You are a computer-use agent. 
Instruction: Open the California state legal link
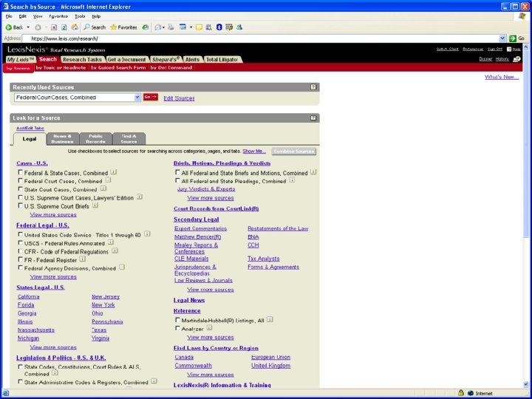click(x=29, y=296)
